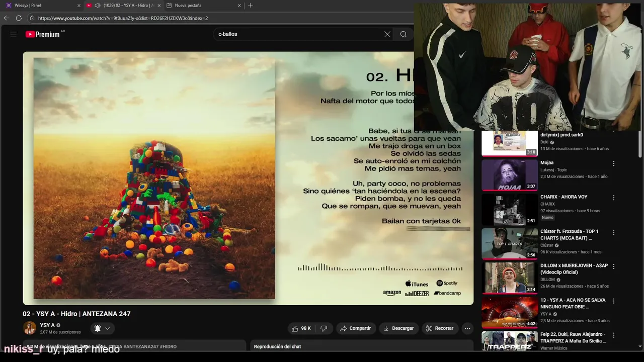644x362 pixels.
Task: Open options menu for Clúster ft. Frozouda video
Action: 614,232
